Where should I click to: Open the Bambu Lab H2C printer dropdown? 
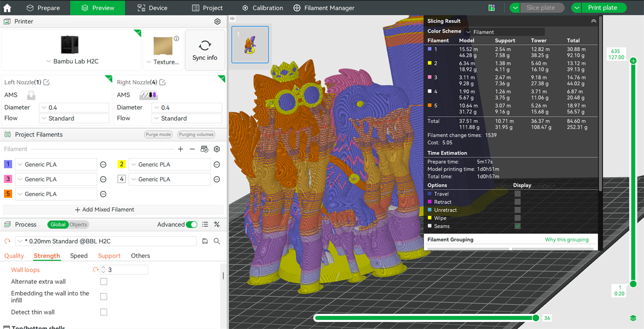point(72,61)
